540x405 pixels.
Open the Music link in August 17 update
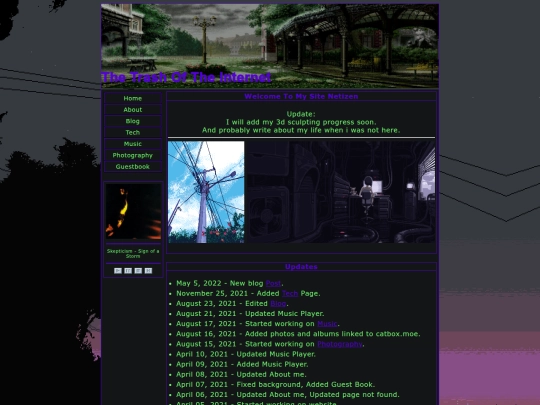click(x=327, y=324)
